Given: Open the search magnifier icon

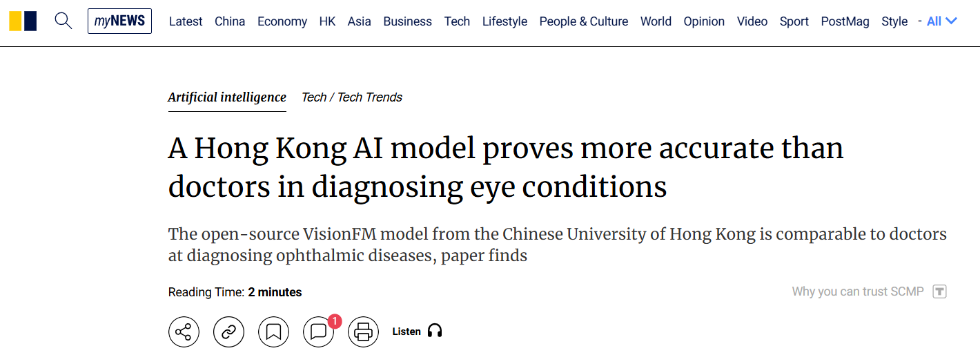Looking at the screenshot, I should (63, 21).
